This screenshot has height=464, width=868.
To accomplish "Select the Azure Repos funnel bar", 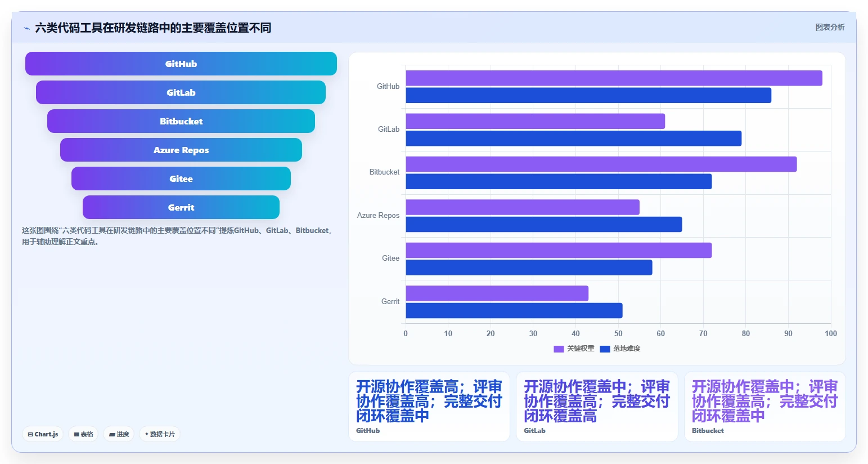I will (x=181, y=150).
